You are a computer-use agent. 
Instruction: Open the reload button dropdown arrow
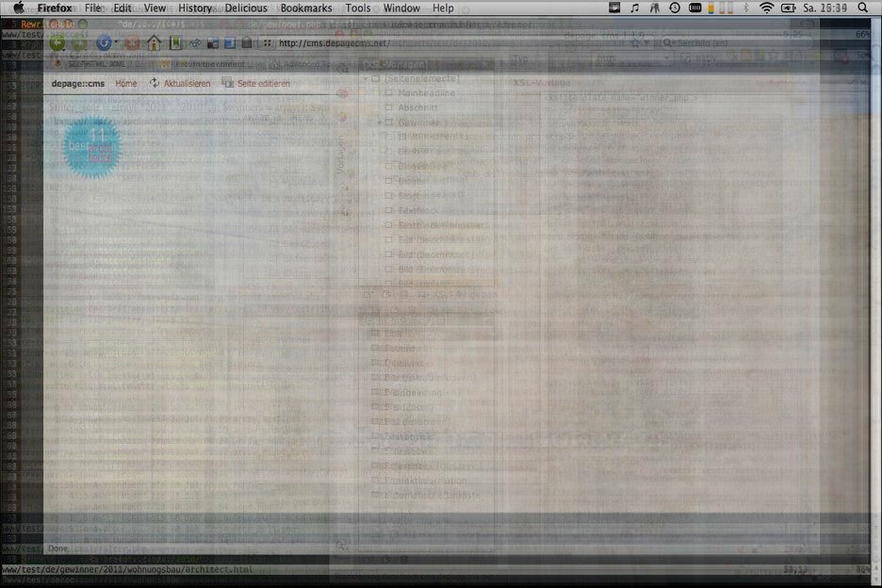[x=116, y=42]
